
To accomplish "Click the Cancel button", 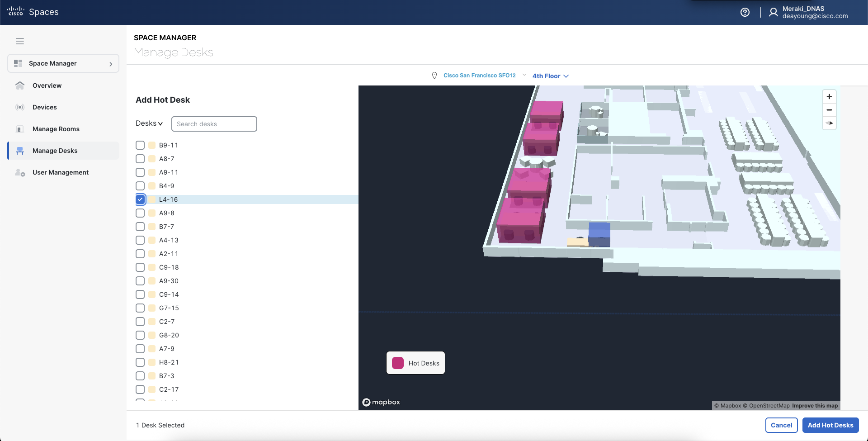I will (781, 425).
